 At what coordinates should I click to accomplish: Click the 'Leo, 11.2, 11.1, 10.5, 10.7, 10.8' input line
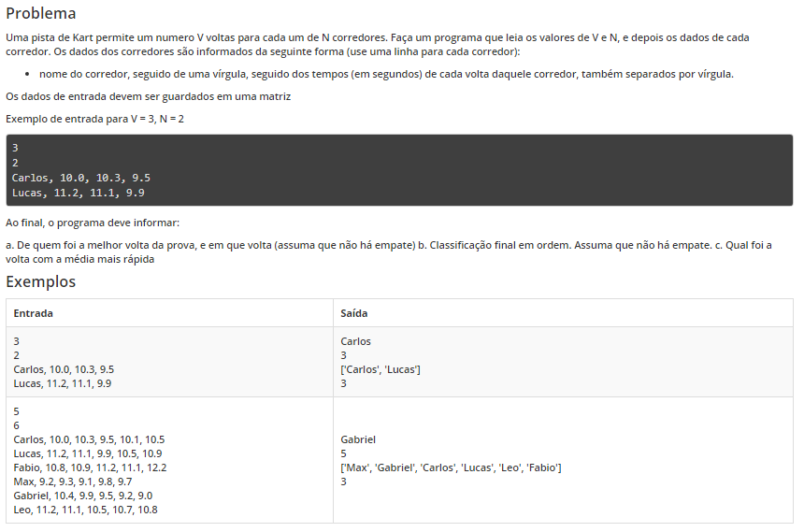86,510
